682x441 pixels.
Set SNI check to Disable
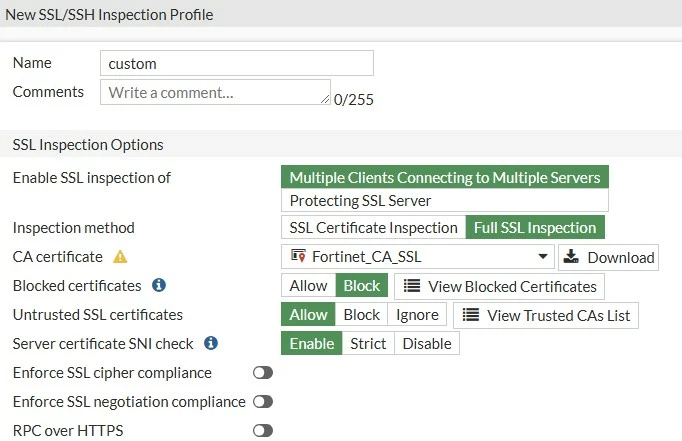pos(427,343)
